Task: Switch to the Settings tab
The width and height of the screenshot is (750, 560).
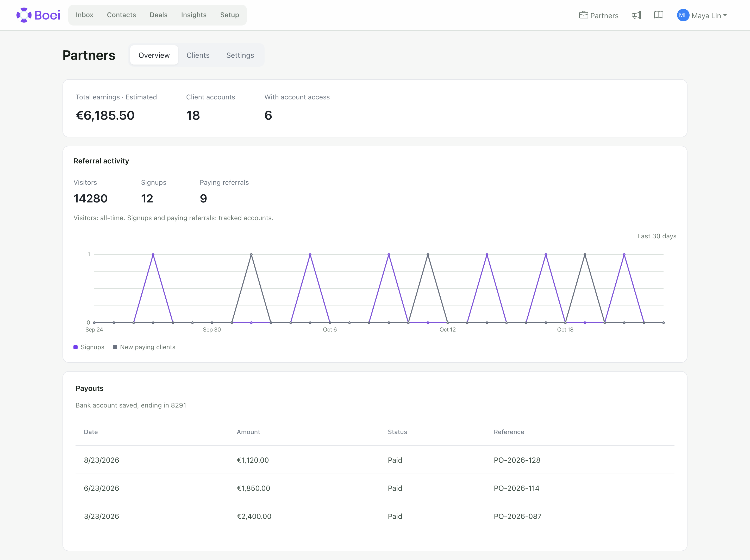Action: (240, 55)
